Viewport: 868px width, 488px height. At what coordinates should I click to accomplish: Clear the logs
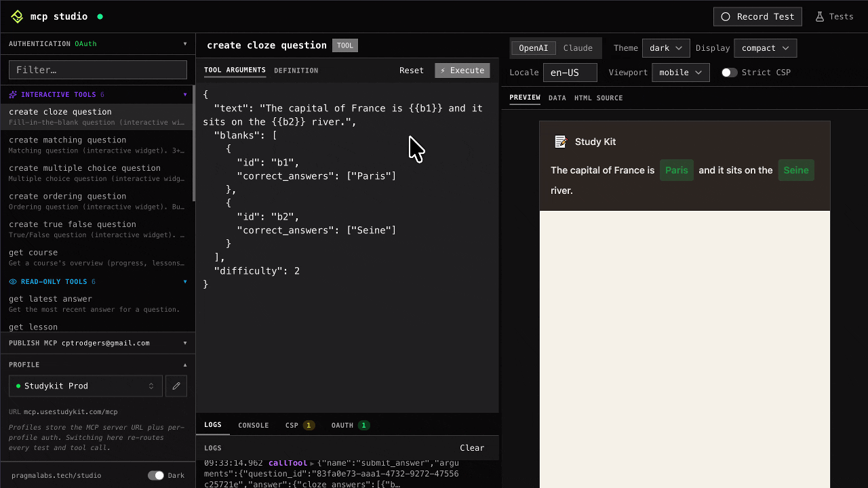472,448
